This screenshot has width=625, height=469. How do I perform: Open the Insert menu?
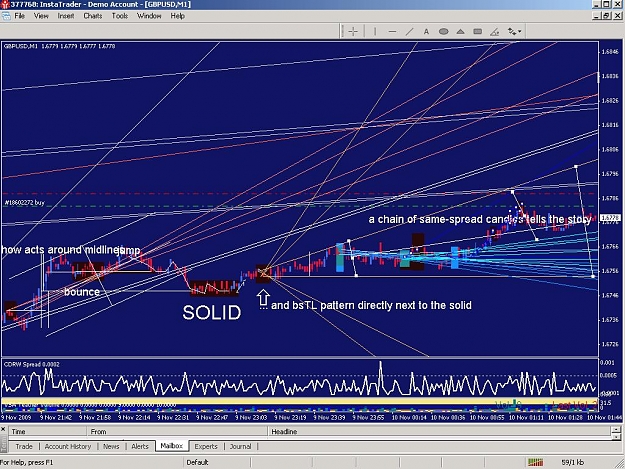coord(66,16)
